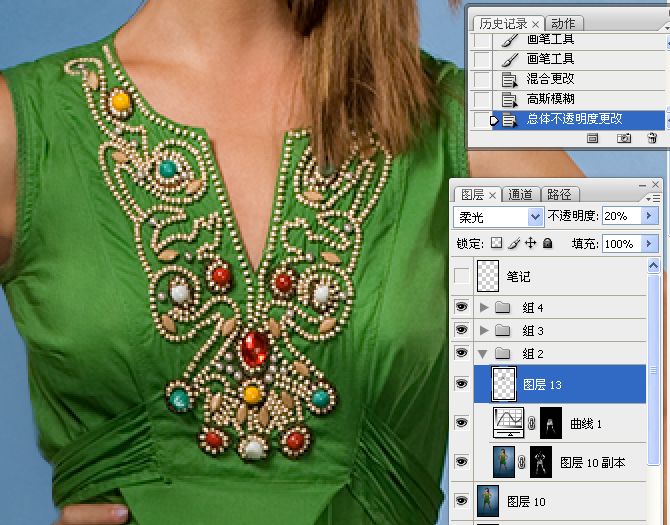Viewport: 670px width, 525px height.
Task: Click the delete history state trash icon
Action: point(652,138)
